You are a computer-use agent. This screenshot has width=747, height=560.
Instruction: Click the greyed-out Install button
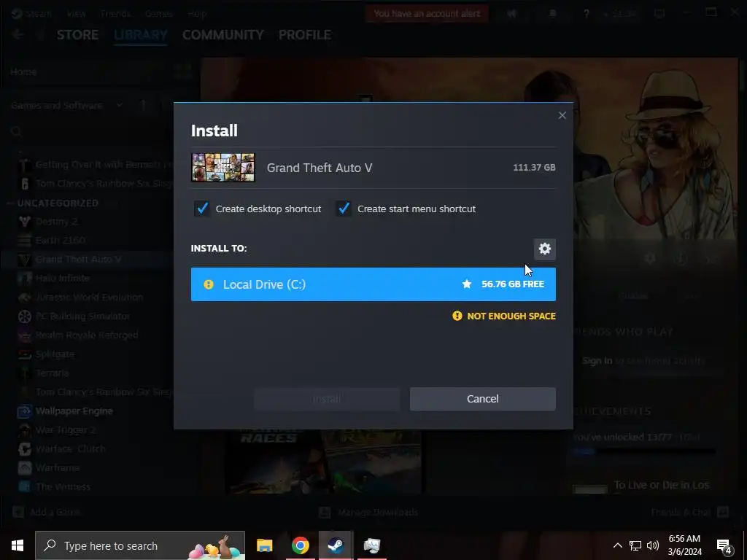327,399
